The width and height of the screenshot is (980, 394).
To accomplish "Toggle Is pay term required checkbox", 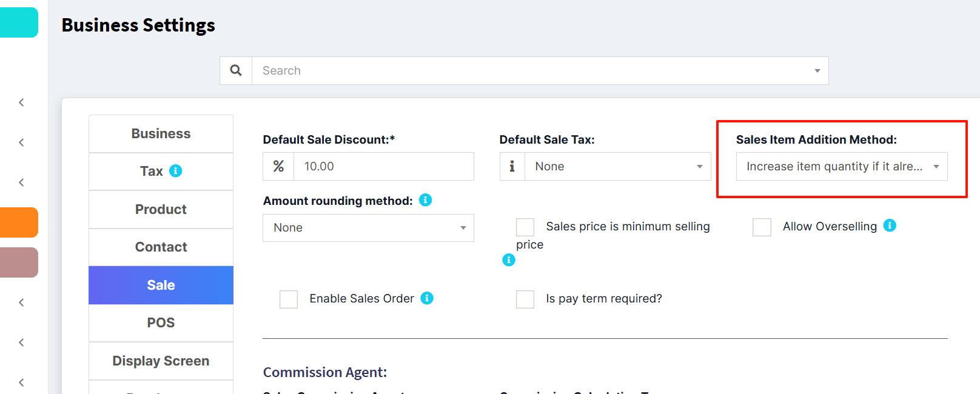I will click(525, 299).
